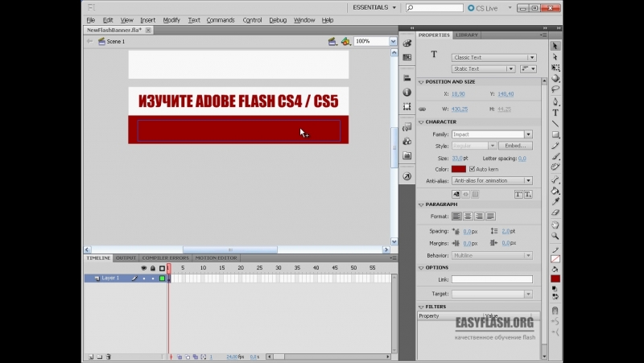Open the Transform panel icon
This screenshot has width=644, height=363.
click(407, 106)
